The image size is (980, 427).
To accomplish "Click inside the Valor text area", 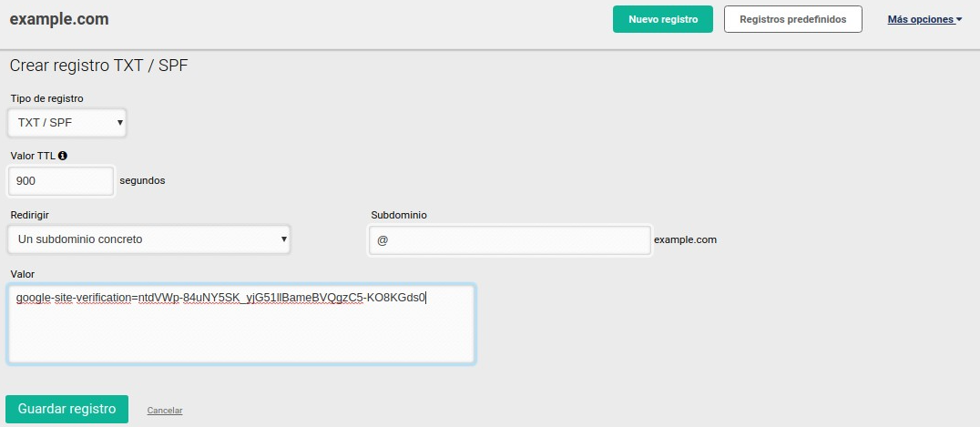I will point(241,332).
